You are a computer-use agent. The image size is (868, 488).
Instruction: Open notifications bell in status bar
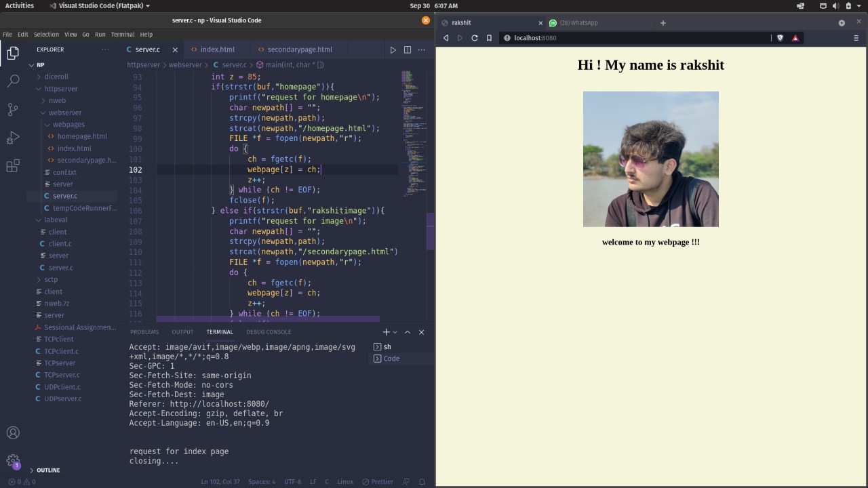coord(422,482)
